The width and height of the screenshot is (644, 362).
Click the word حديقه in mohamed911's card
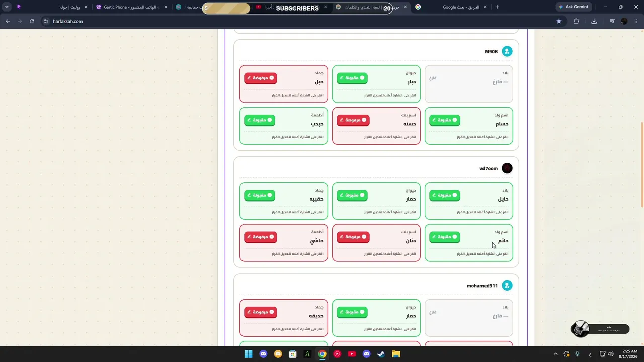coord(316,316)
